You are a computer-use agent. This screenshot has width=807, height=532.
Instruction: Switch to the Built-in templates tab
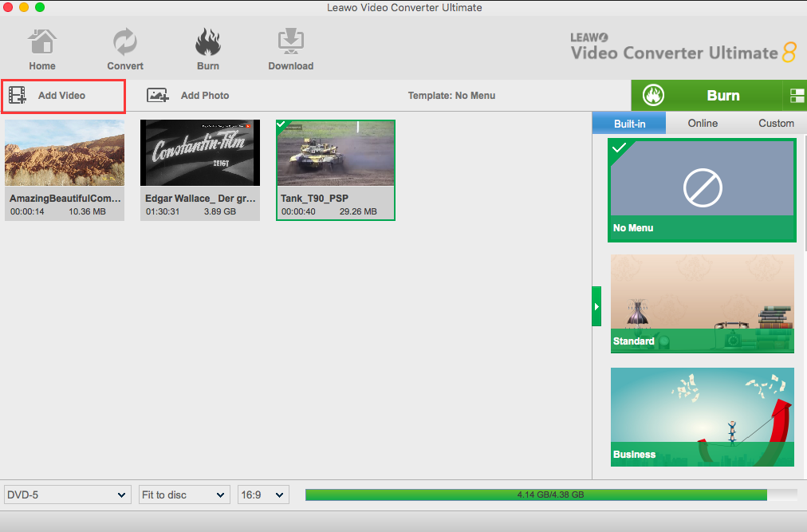[x=629, y=123]
